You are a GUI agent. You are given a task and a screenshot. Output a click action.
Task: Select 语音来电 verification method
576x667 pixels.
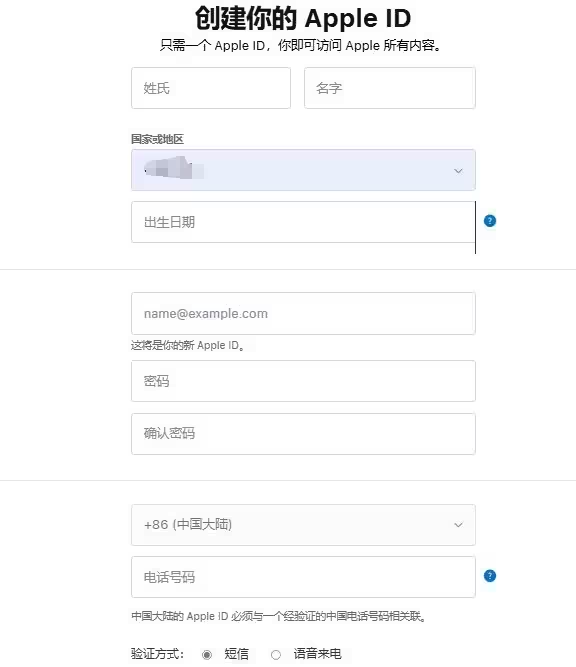(276, 655)
